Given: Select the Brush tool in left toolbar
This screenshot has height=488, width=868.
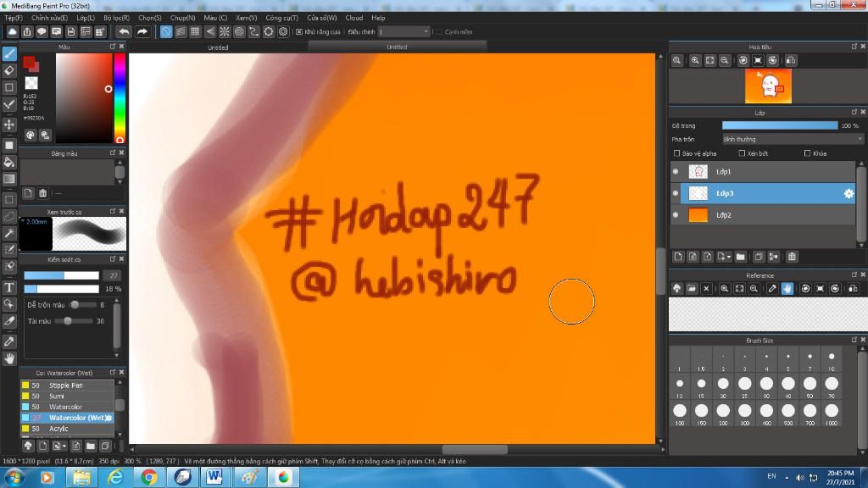Looking at the screenshot, I should point(9,53).
